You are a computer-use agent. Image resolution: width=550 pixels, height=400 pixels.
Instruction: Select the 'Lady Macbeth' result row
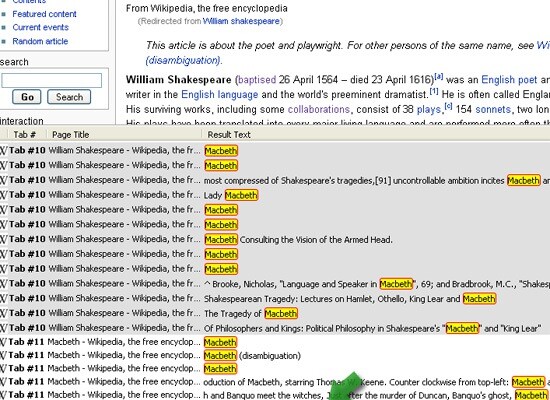pyautogui.click(x=275, y=195)
